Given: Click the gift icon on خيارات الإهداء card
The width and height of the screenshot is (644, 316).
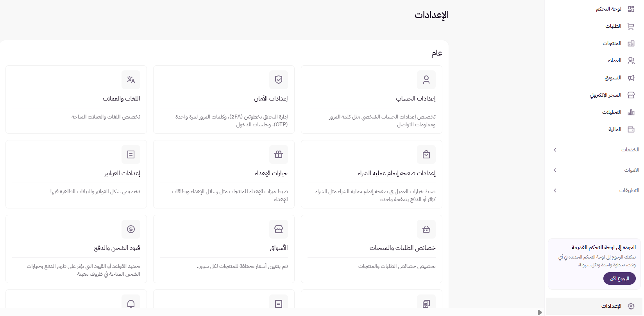Looking at the screenshot, I should (279, 154).
